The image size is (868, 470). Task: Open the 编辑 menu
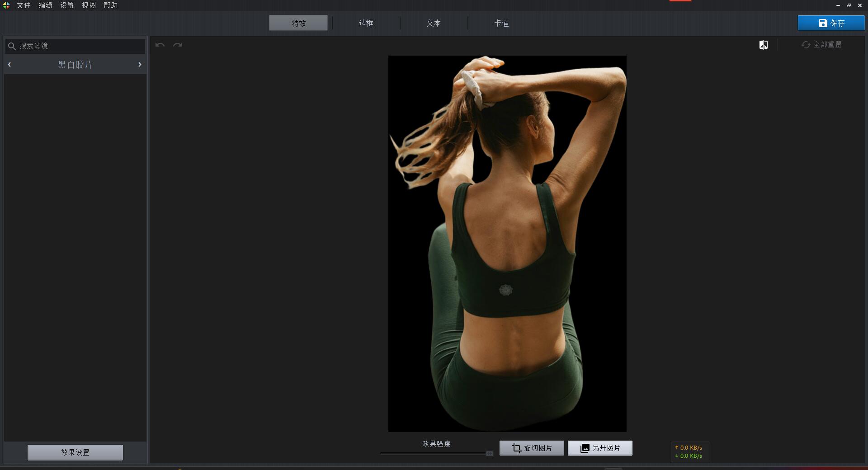point(45,5)
